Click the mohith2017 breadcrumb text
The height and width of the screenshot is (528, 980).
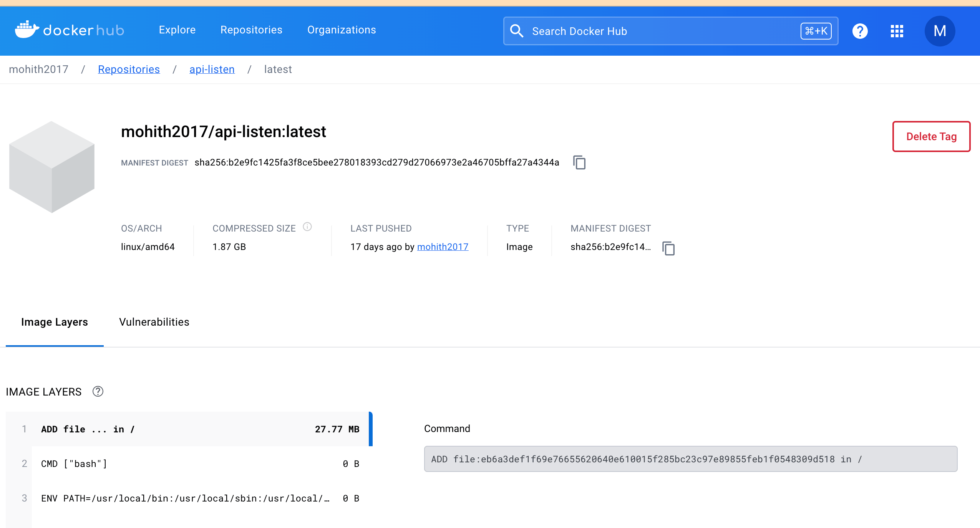(x=38, y=69)
